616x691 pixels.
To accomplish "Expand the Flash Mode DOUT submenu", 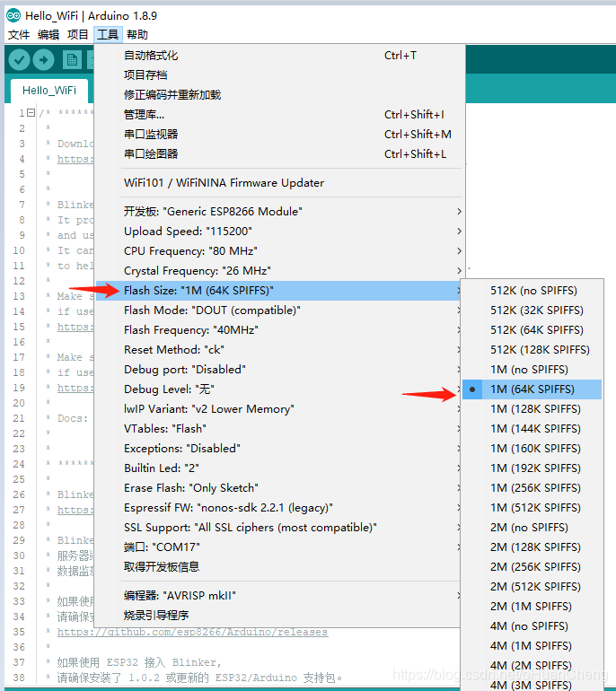I will pos(278,311).
